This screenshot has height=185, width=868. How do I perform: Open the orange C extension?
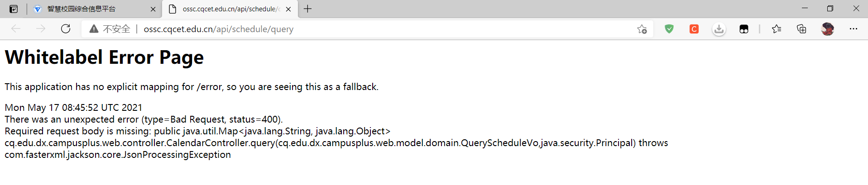(x=694, y=29)
